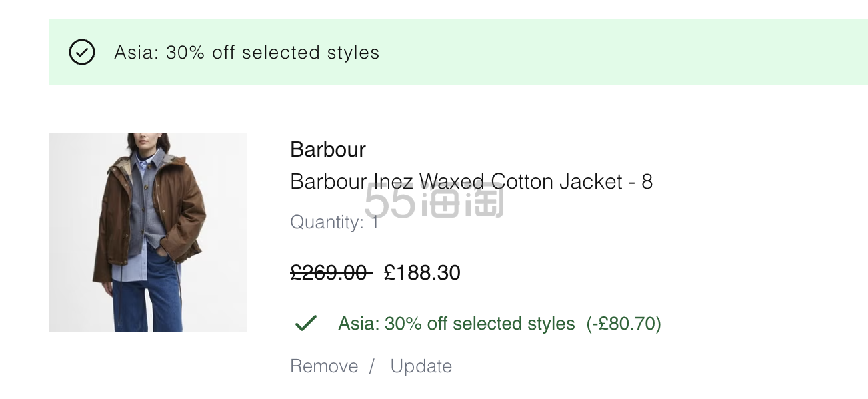The image size is (868, 399).
Task: Click the Barbour brand name
Action: coord(328,149)
